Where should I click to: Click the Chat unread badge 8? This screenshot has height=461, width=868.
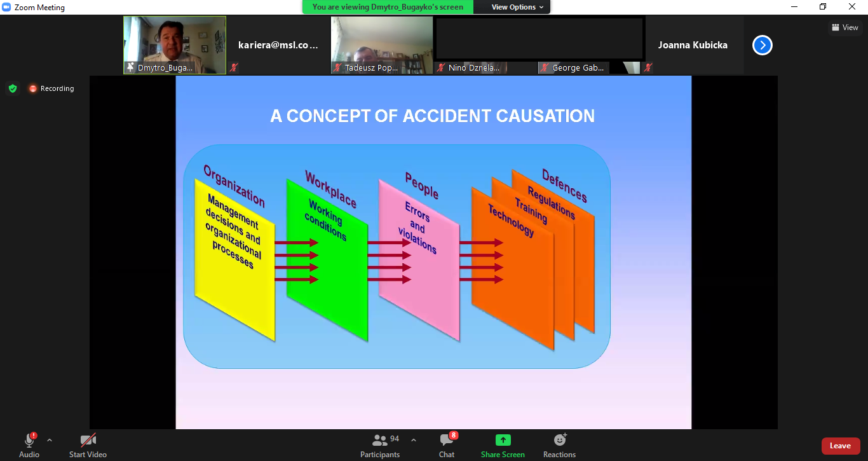(x=454, y=436)
